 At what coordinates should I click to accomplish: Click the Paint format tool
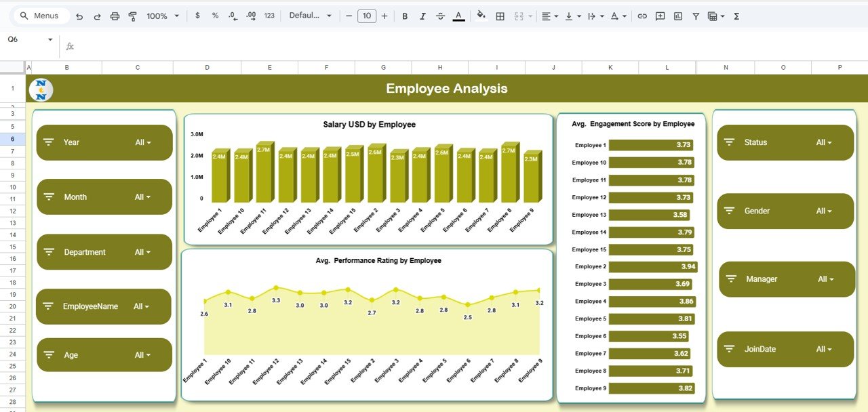[132, 15]
